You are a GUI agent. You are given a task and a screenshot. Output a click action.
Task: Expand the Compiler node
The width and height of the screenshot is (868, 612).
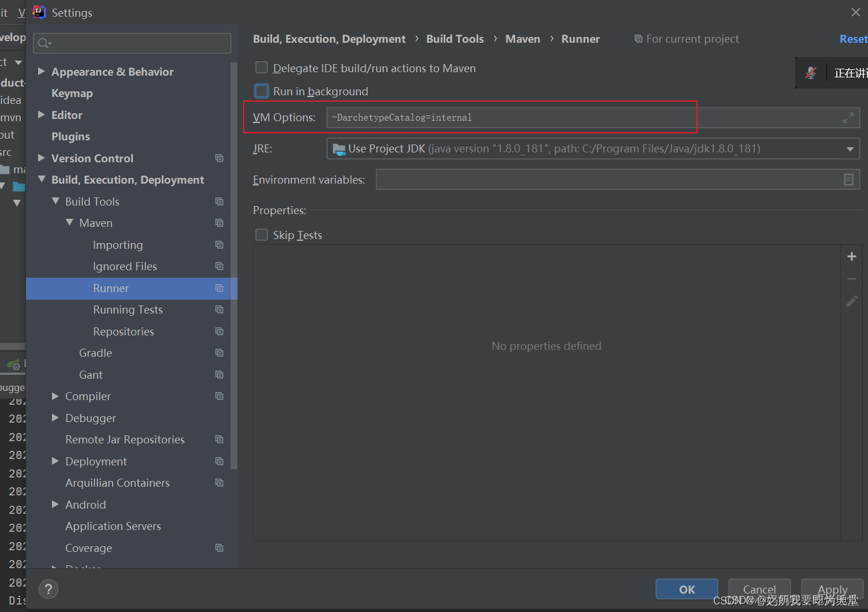click(x=55, y=396)
